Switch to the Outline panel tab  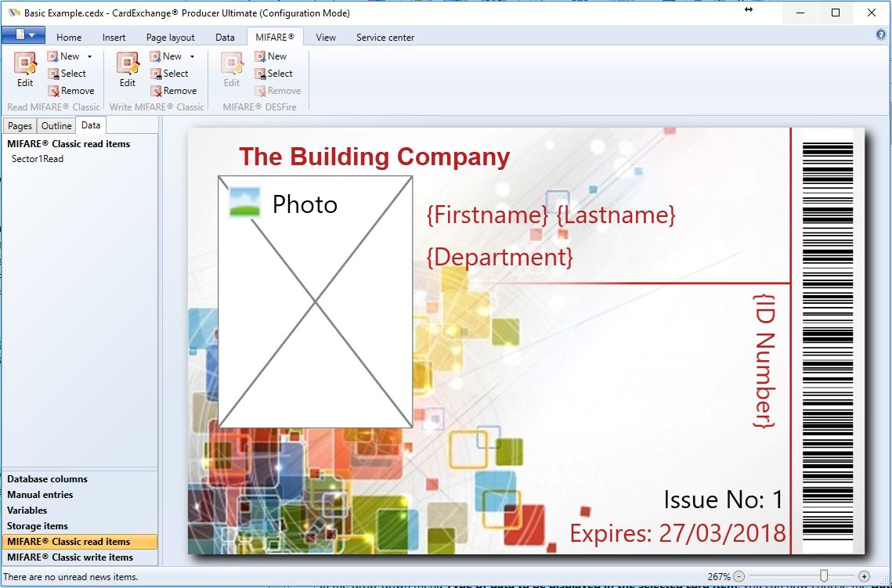tap(56, 126)
